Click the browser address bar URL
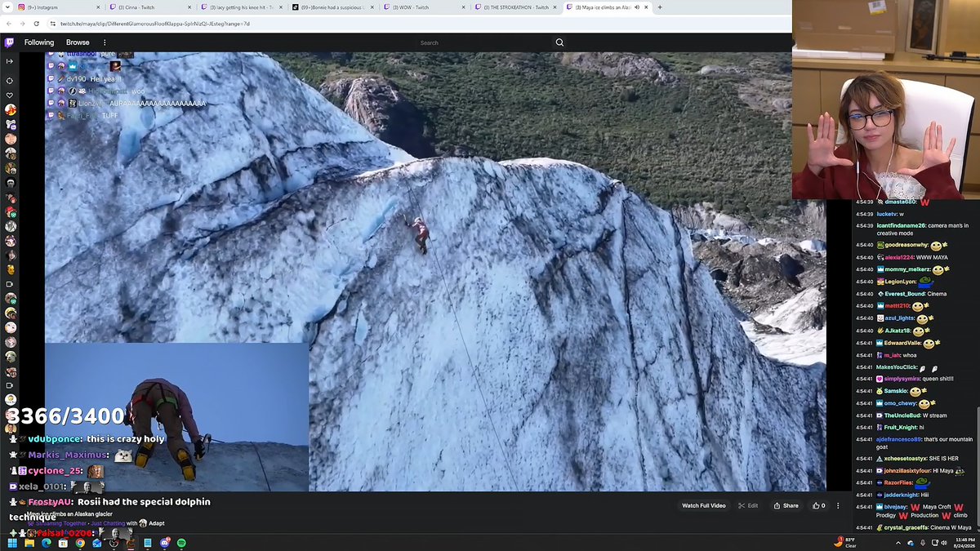Screen dimensions: 980x551 pos(155,24)
